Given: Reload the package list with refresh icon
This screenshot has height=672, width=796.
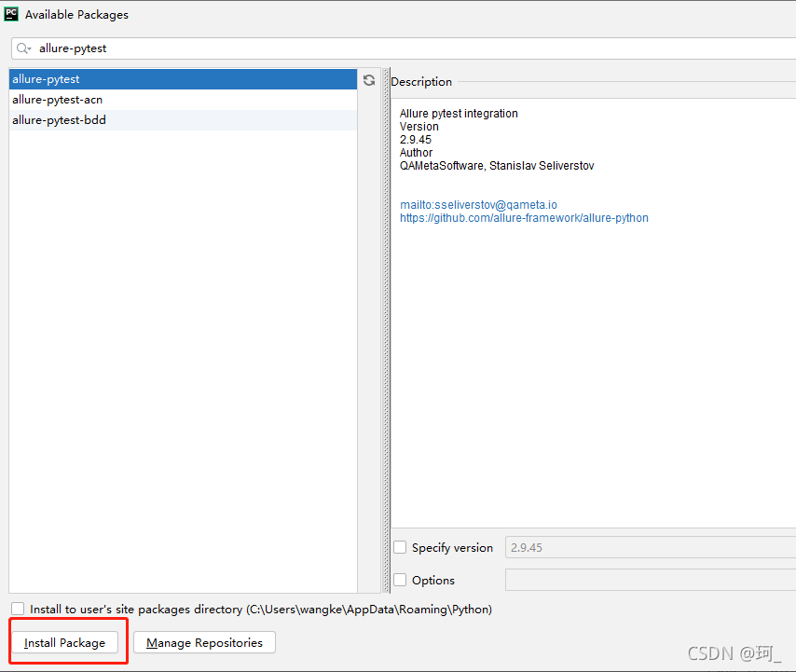Looking at the screenshot, I should pos(369,80).
